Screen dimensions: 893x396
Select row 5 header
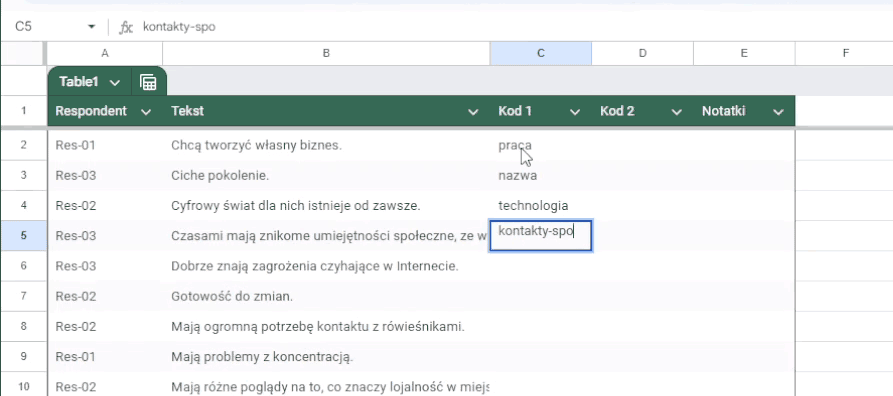23,236
